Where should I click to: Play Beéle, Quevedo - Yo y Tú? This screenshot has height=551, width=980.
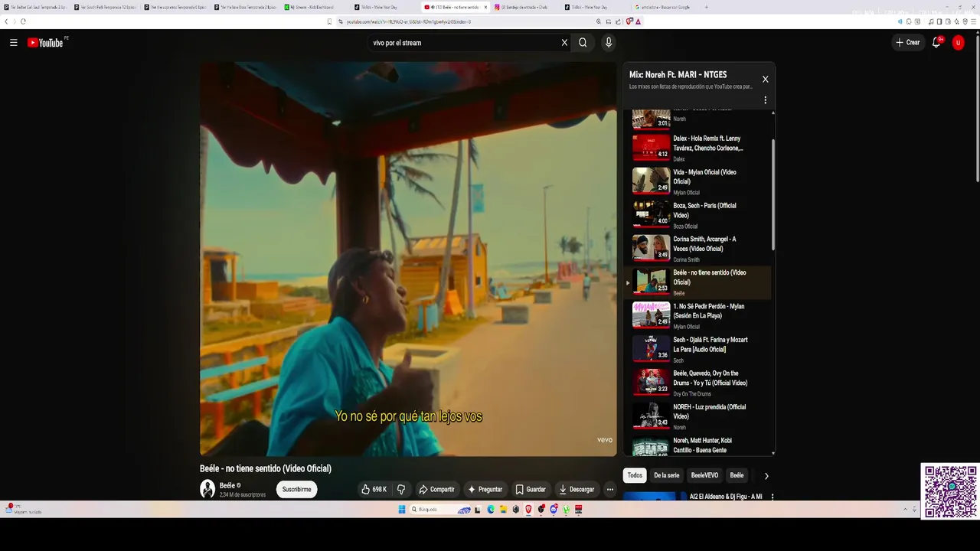(x=697, y=383)
